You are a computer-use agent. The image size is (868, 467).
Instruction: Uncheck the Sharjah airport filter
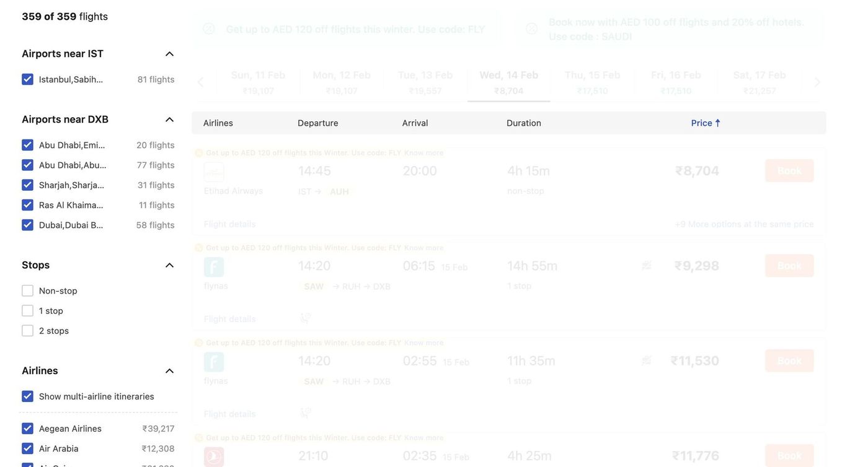click(x=27, y=185)
